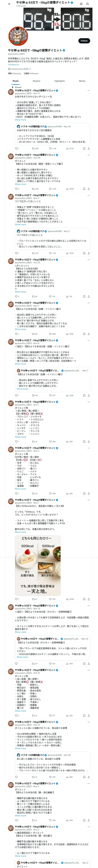Click the back arrow at the top
The image size is (98, 868).
click(x=9, y=4)
